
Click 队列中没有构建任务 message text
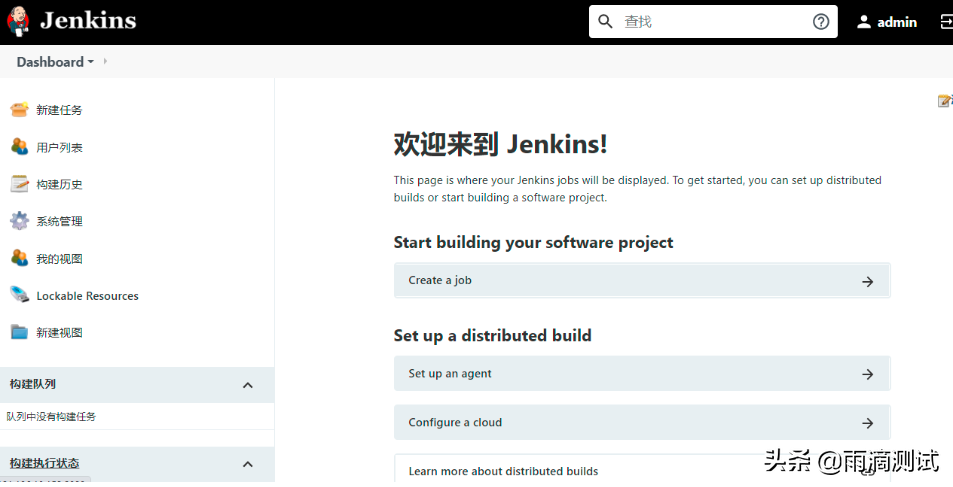pyautogui.click(x=51, y=416)
